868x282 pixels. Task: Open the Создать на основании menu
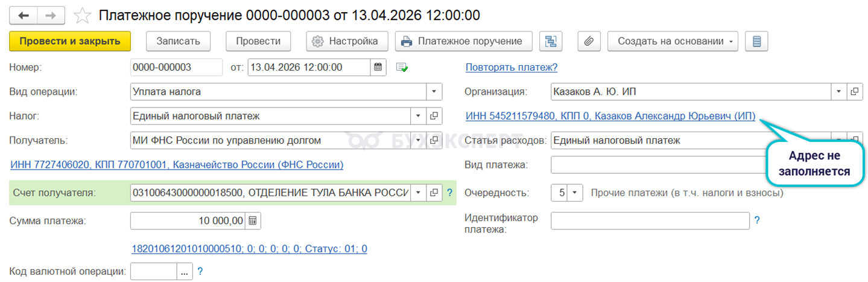(673, 41)
